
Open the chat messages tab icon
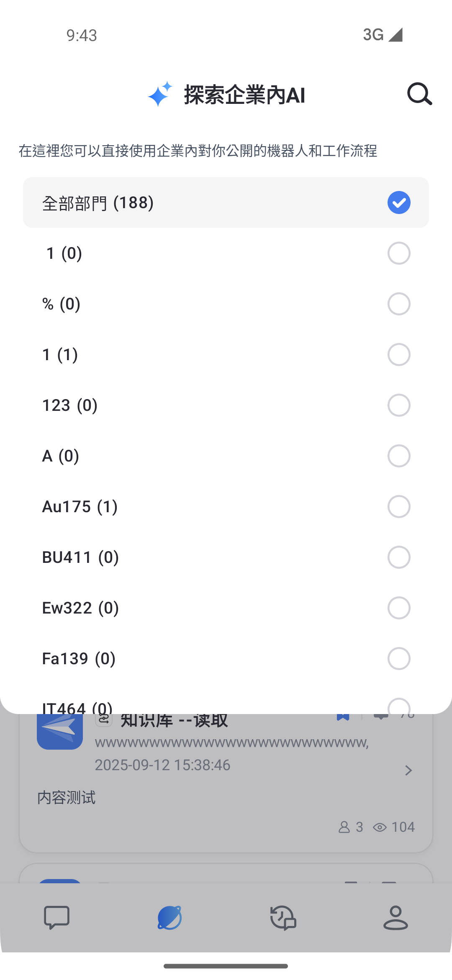coord(56,918)
